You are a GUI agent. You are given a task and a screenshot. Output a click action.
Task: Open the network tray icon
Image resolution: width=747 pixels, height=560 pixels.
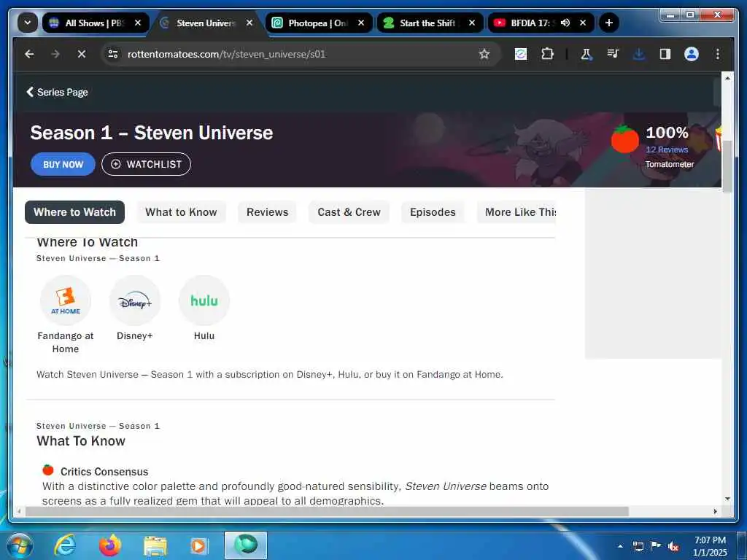click(x=638, y=546)
